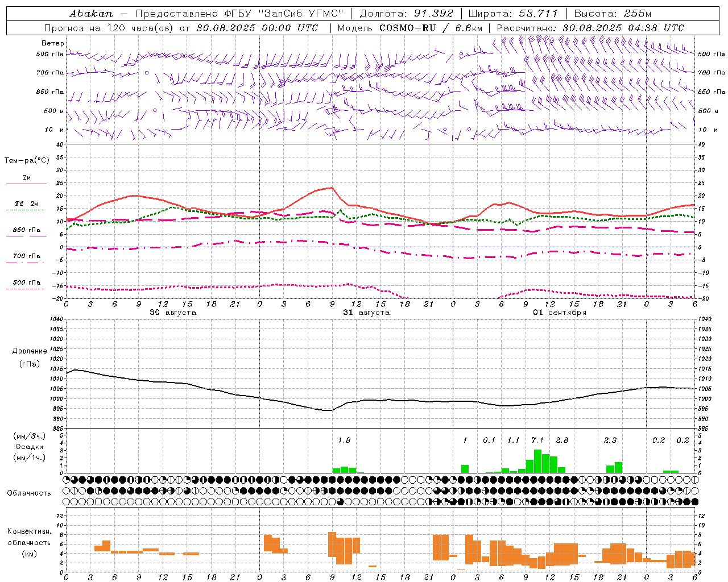728x582 pixels.
Task: Click the 7.1 precipitation total
Action: pos(537,440)
